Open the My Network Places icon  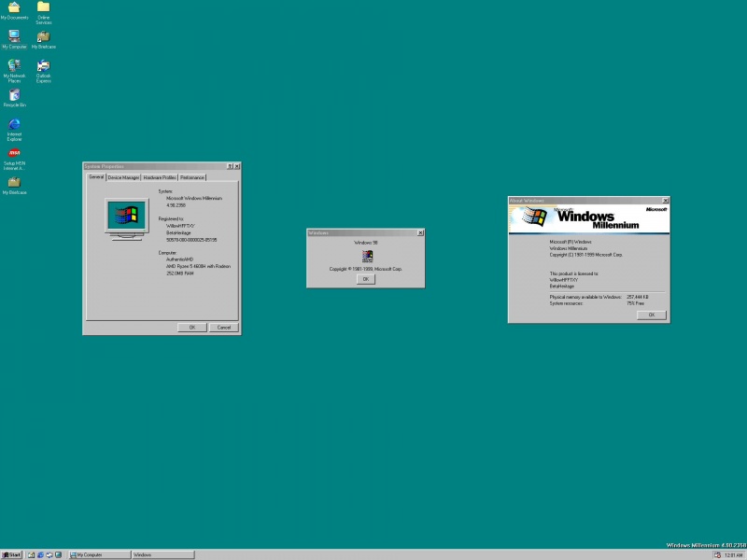click(x=14, y=71)
